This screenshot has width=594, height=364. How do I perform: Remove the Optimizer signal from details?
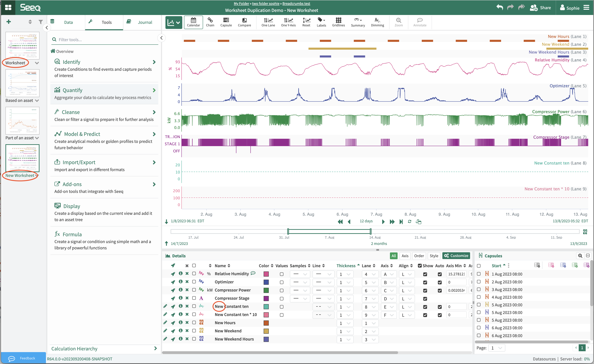(x=187, y=282)
